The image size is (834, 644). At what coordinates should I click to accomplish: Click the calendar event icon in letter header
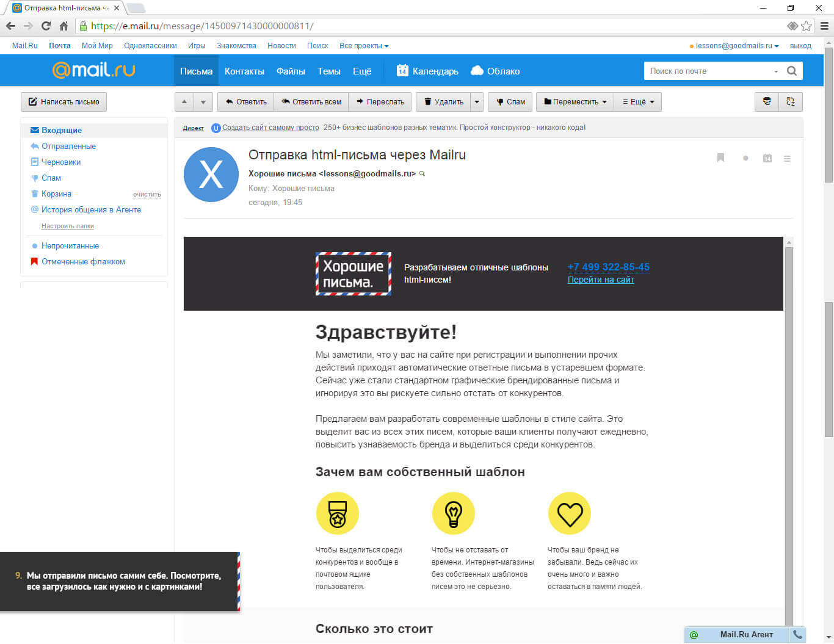767,158
